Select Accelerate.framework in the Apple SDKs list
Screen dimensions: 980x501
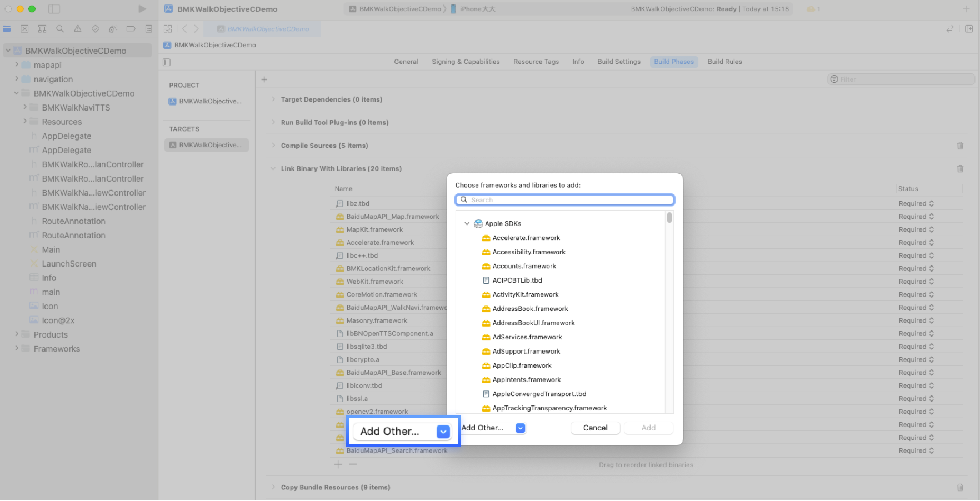coord(526,238)
